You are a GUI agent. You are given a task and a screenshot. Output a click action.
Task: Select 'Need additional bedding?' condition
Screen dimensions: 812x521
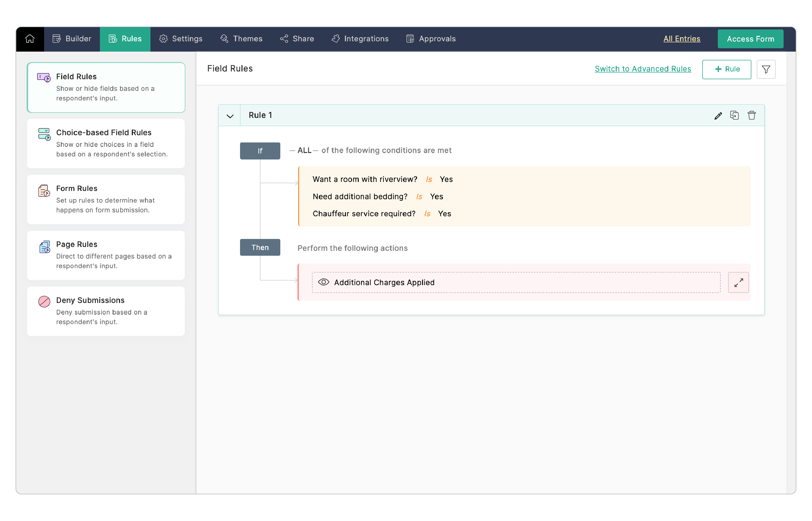coord(378,197)
